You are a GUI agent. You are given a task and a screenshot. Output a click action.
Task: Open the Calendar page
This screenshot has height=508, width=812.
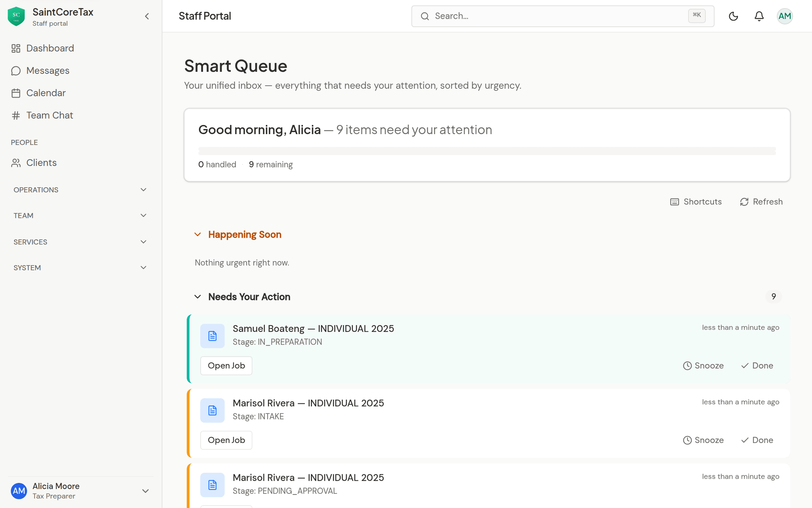81,93
